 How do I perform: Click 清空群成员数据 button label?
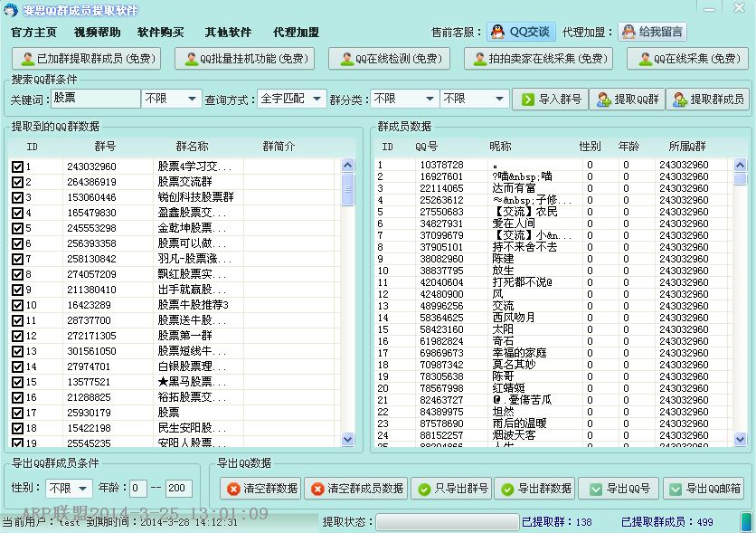365,489
